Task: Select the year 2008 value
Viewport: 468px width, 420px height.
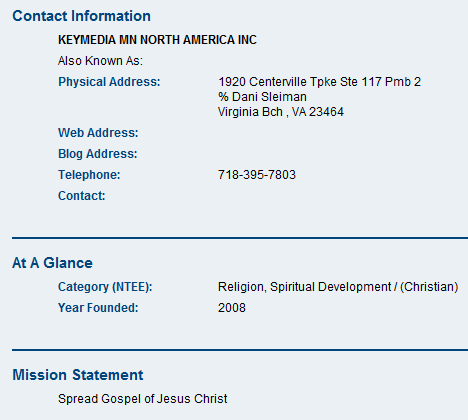Action: (232, 308)
